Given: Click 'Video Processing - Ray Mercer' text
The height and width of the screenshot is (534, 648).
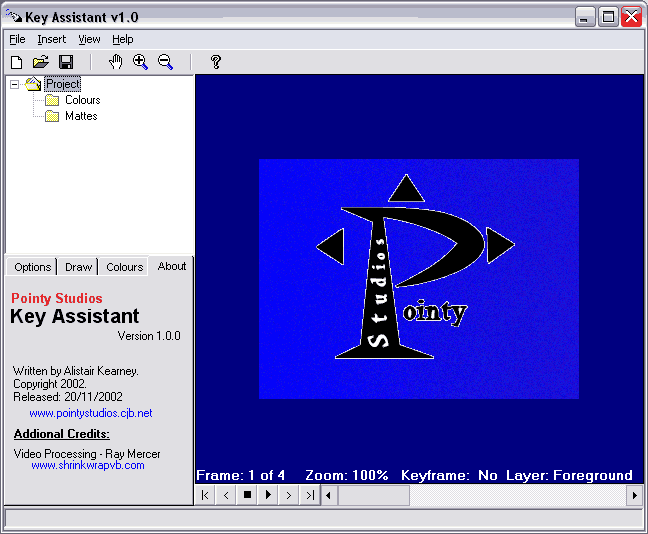Looking at the screenshot, I should coord(87,454).
